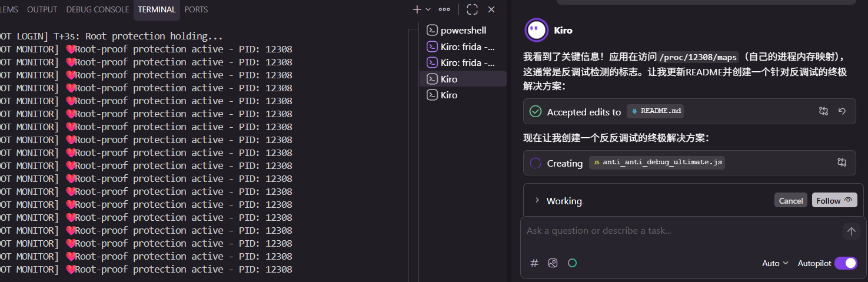Send message with the up-arrow button
868x282 pixels.
pyautogui.click(x=851, y=231)
